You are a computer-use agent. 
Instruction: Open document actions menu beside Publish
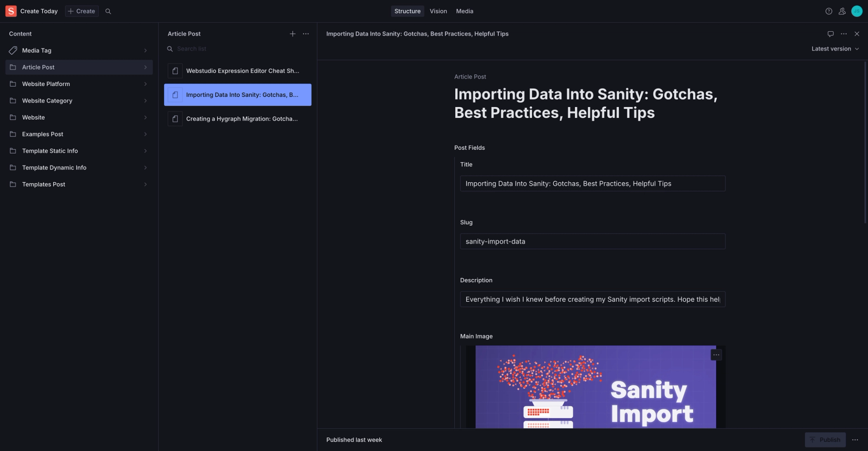click(855, 440)
